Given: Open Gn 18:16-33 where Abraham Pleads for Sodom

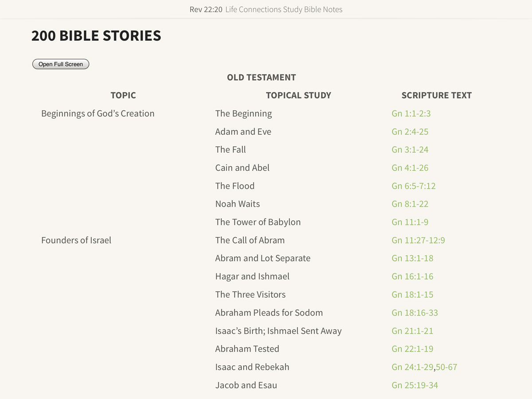Looking at the screenshot, I should tap(415, 313).
